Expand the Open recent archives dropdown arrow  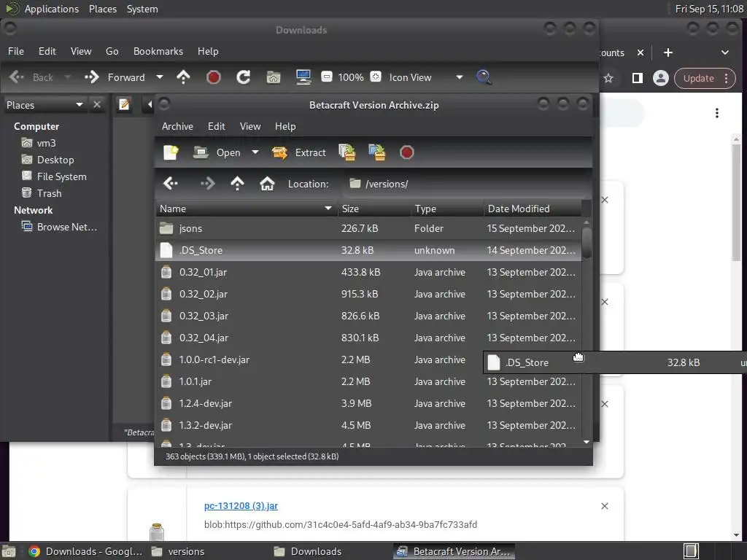(255, 152)
